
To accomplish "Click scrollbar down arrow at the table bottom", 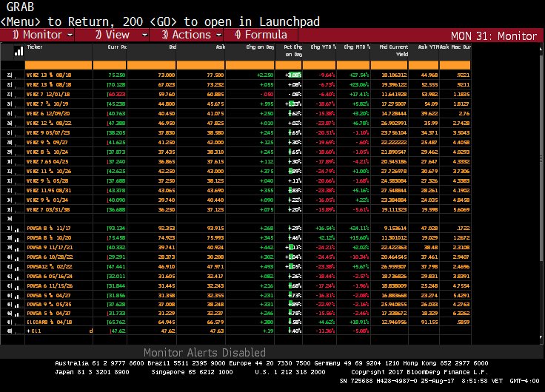I will tap(541, 337).
